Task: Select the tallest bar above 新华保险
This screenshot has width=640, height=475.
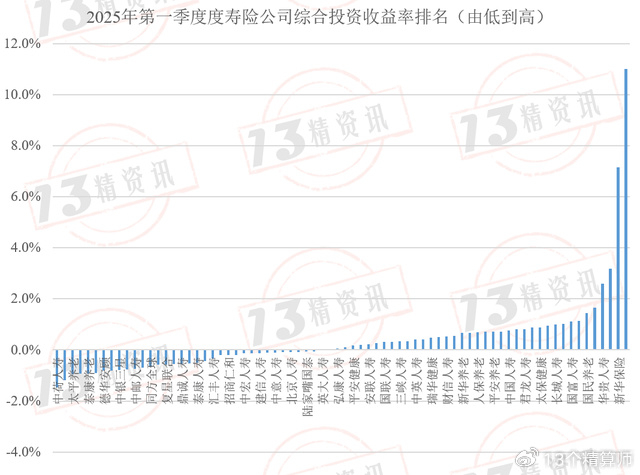Action: (x=626, y=209)
